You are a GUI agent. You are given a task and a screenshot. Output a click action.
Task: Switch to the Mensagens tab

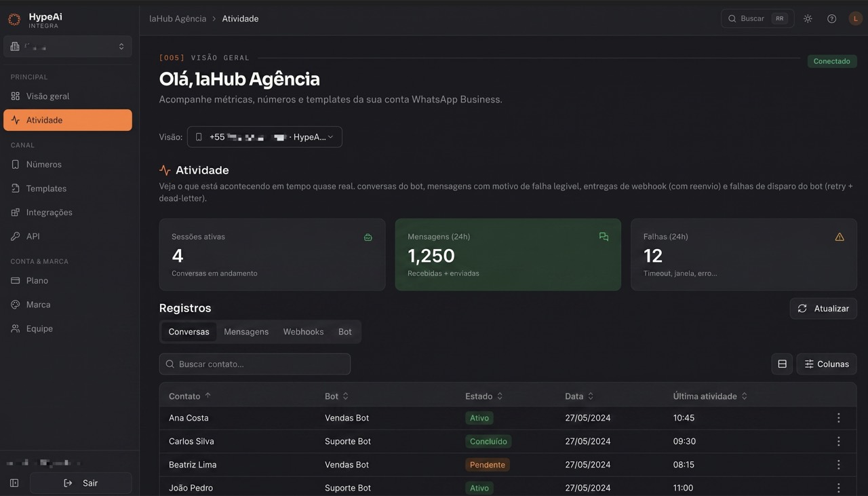246,332
